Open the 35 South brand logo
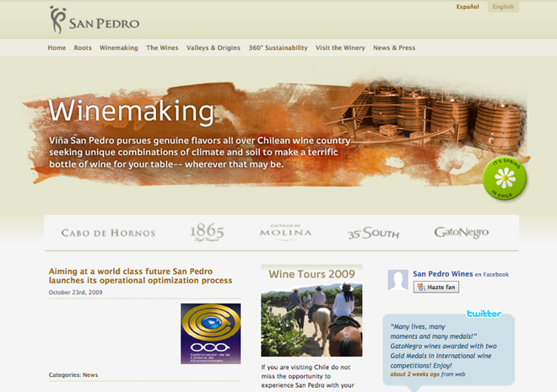The width and height of the screenshot is (557, 392). pos(373,233)
